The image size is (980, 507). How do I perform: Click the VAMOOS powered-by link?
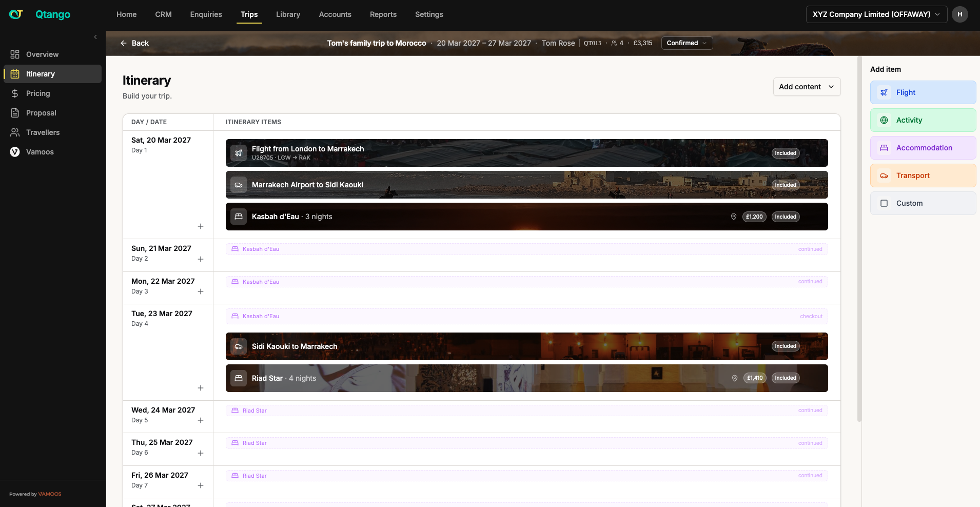[x=50, y=494]
